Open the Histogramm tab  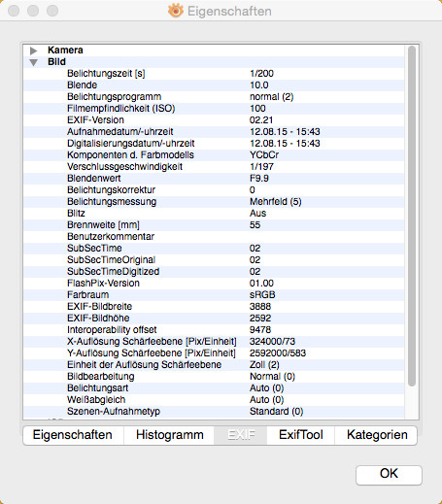[169, 435]
